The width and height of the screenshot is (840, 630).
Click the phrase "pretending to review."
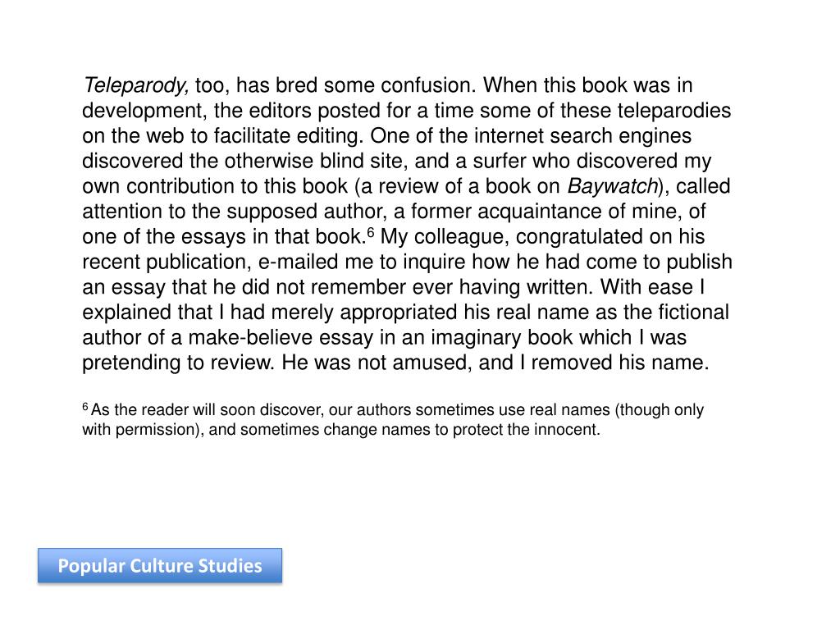pos(178,363)
